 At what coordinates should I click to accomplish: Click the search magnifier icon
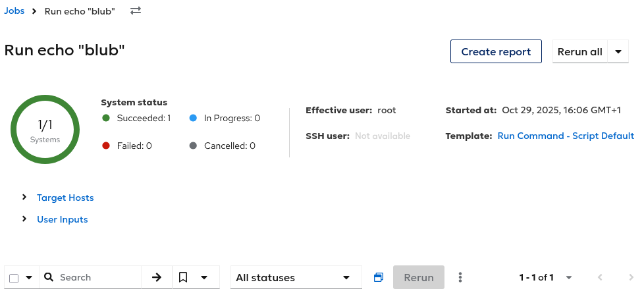[x=49, y=277]
